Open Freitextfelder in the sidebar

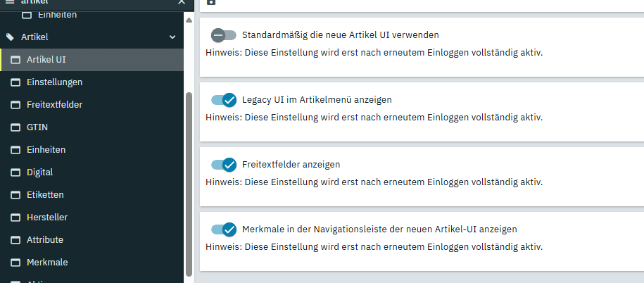pyautogui.click(x=54, y=104)
